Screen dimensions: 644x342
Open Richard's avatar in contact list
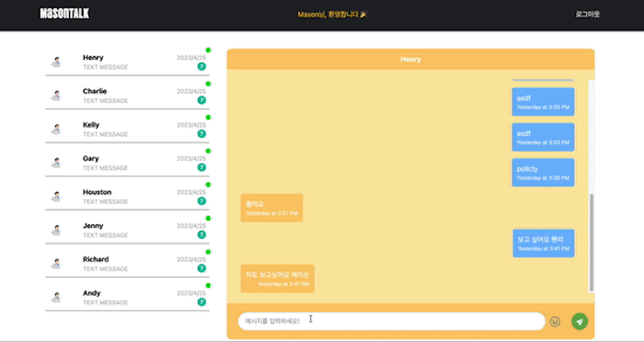pos(56,264)
